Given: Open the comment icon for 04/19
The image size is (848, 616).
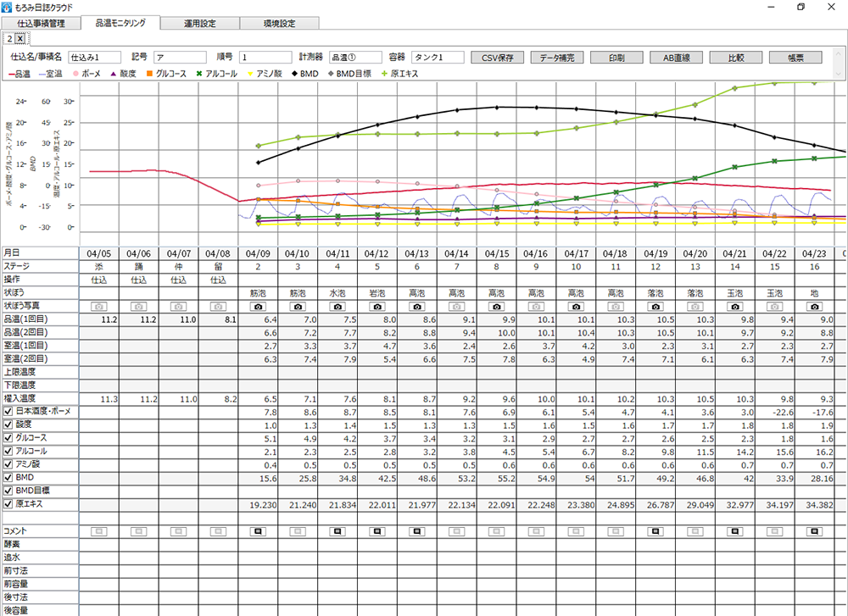Looking at the screenshot, I should [656, 532].
